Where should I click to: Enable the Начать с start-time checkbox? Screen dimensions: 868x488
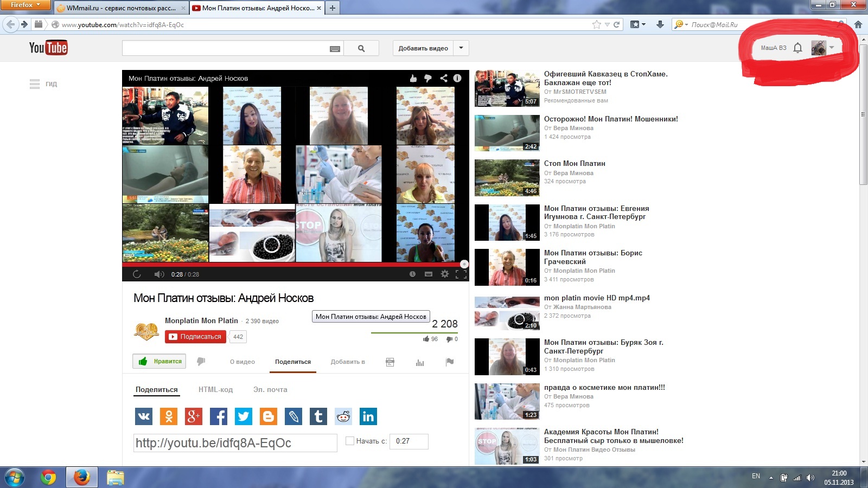[x=350, y=441]
